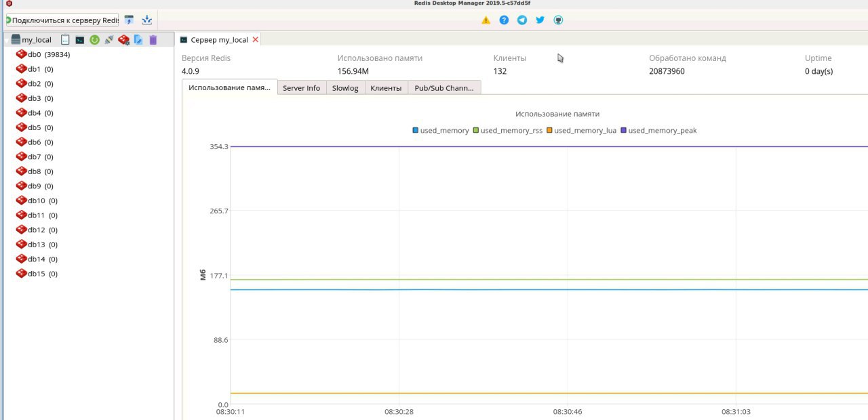Select database db6 in tree
868x420 pixels.
pyautogui.click(x=35, y=142)
